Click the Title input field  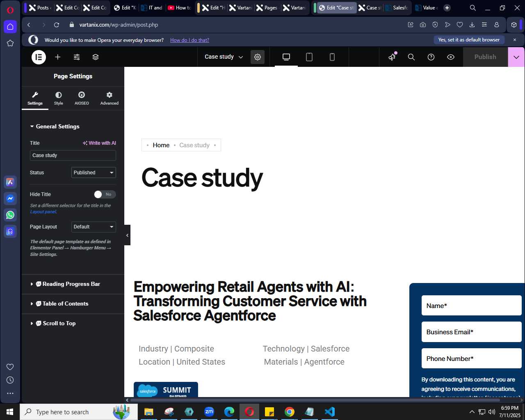[x=73, y=155]
